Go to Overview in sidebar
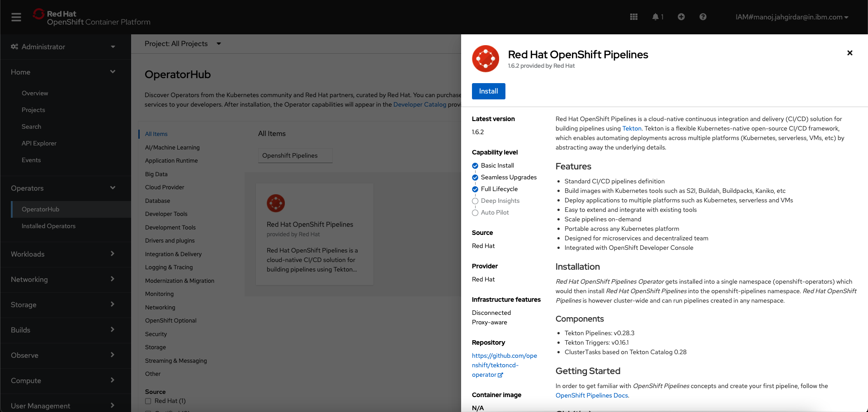The height and width of the screenshot is (412, 868). (35, 93)
